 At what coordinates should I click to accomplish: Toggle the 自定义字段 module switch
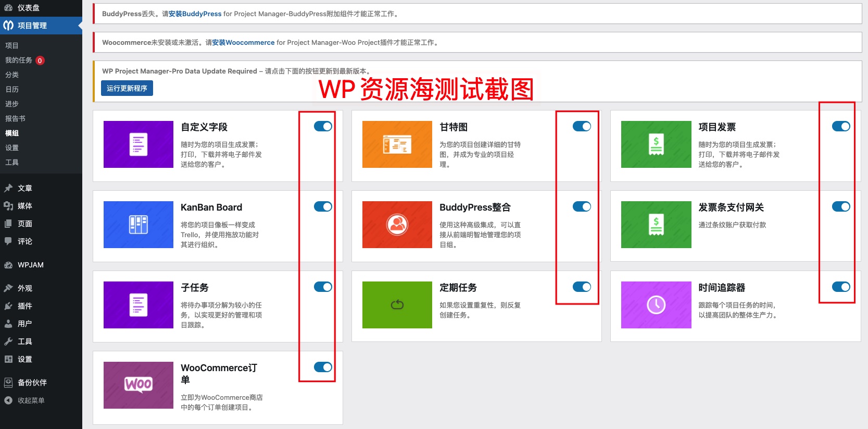click(323, 126)
